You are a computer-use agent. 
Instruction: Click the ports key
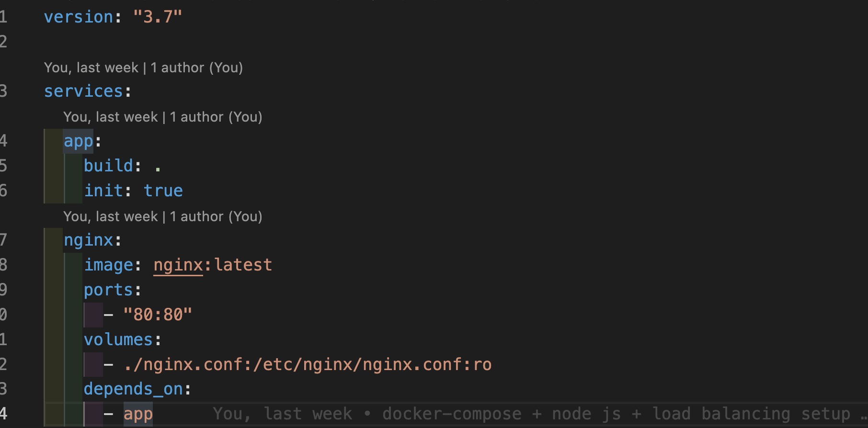[108, 290]
